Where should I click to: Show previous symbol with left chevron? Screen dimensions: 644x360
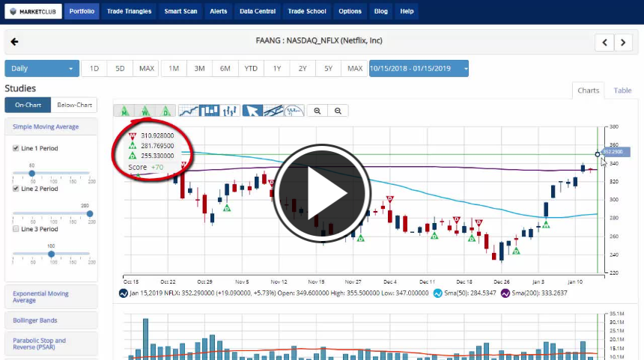[604, 42]
